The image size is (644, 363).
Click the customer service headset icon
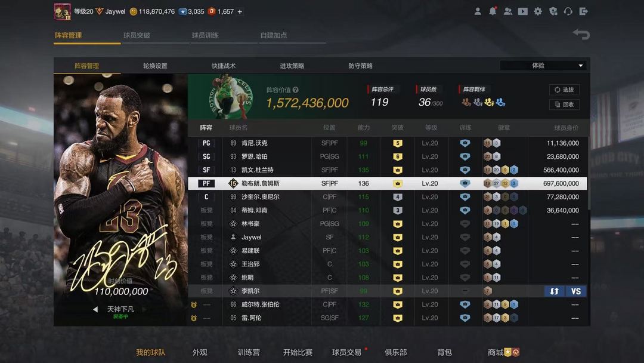(568, 11)
